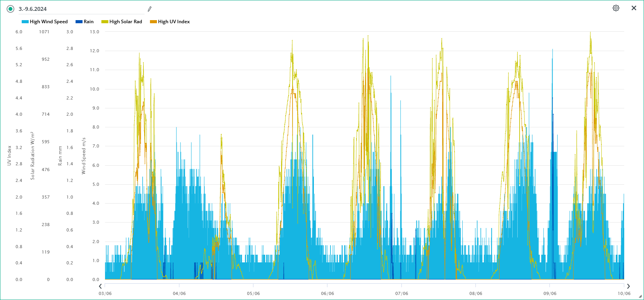This screenshot has height=300, width=644.
Task: Click the pencil edit icon beside the title
Action: [x=150, y=9]
